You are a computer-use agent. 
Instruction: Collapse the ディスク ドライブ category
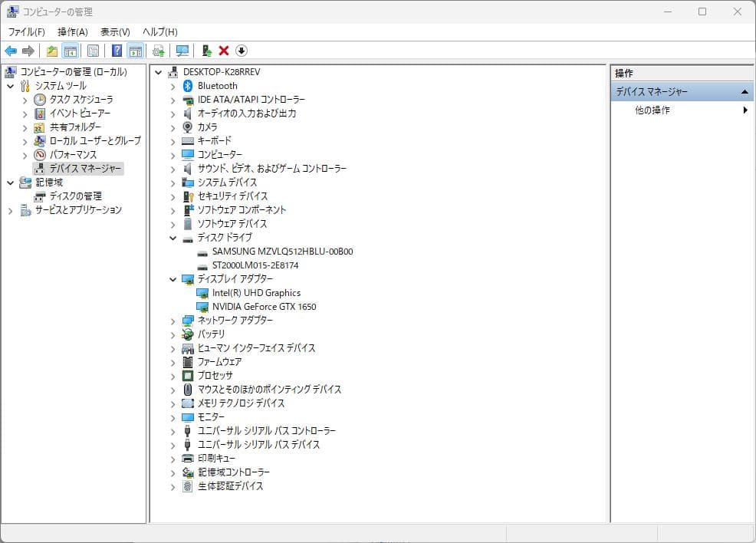tap(172, 237)
